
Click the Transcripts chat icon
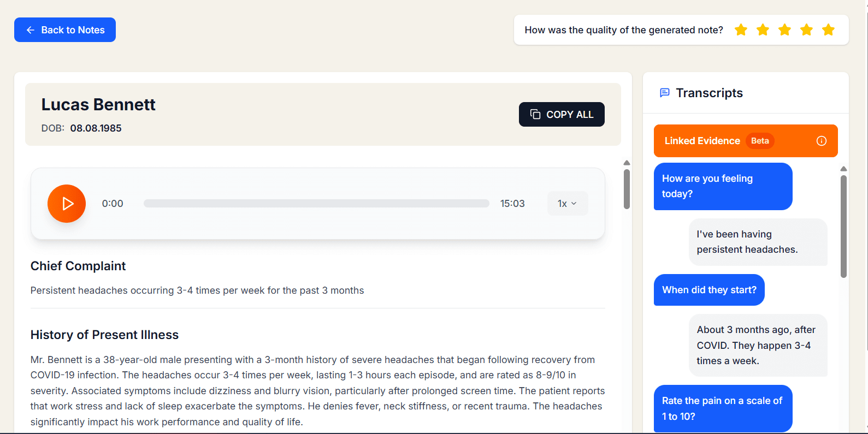(x=664, y=93)
